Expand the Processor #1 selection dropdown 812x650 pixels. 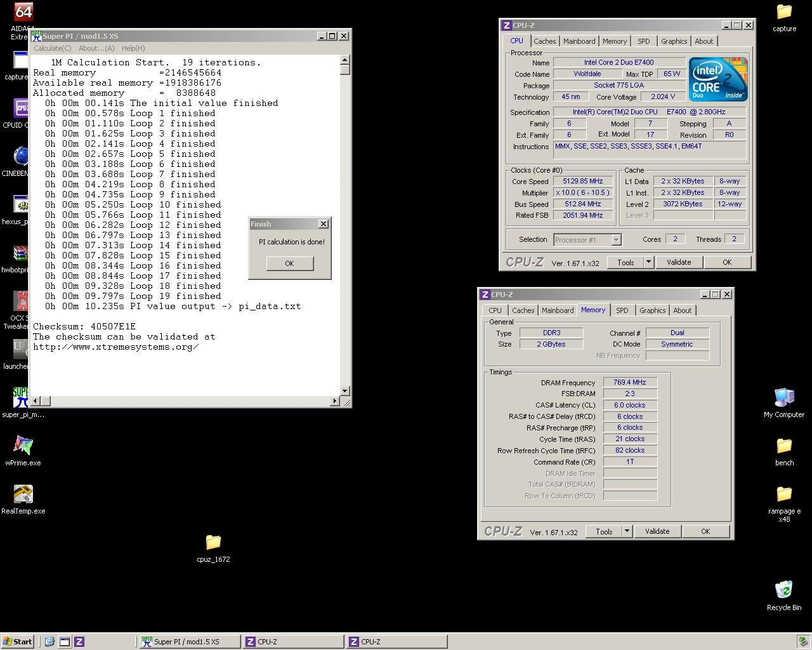616,240
